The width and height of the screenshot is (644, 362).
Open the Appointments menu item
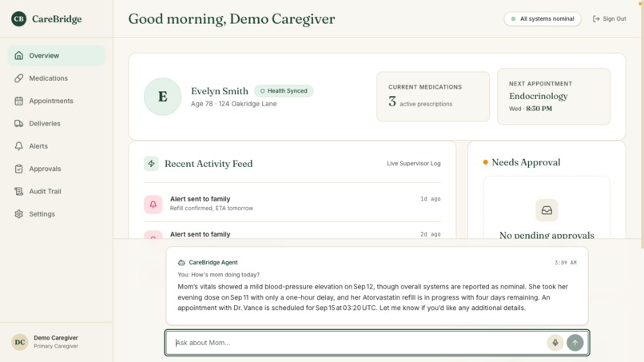pos(56,101)
